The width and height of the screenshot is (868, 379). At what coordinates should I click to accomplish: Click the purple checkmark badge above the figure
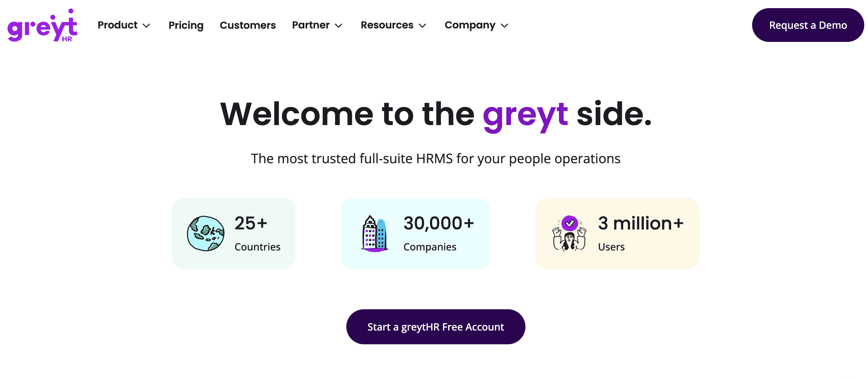pos(570,222)
